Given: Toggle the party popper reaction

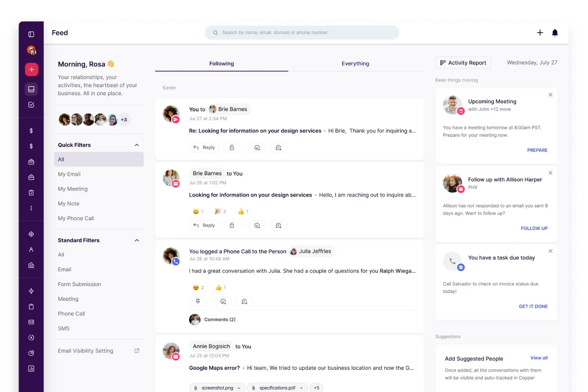Looking at the screenshot, I should tap(219, 211).
